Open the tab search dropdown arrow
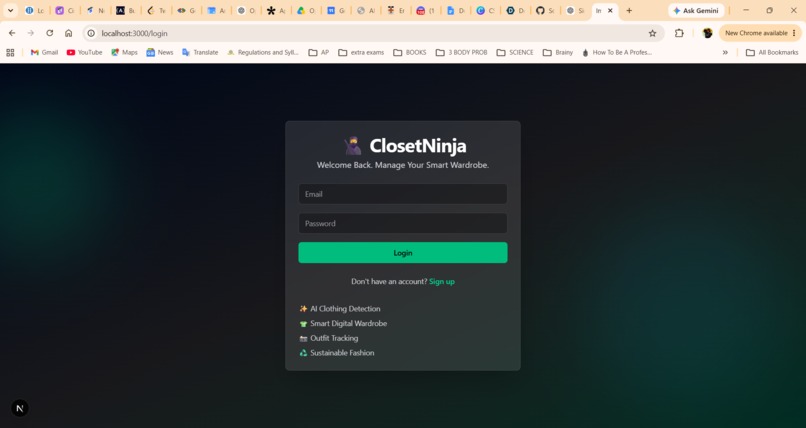 (10, 10)
